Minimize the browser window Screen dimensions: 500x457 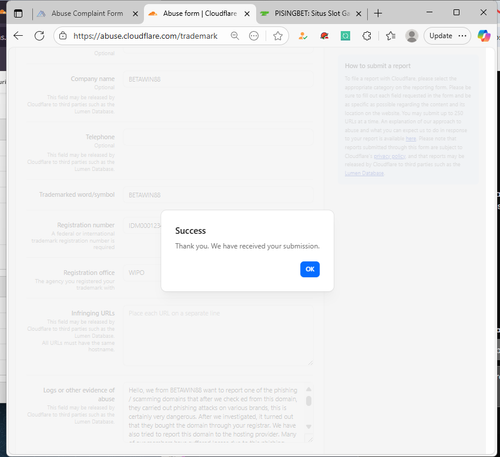click(x=429, y=12)
